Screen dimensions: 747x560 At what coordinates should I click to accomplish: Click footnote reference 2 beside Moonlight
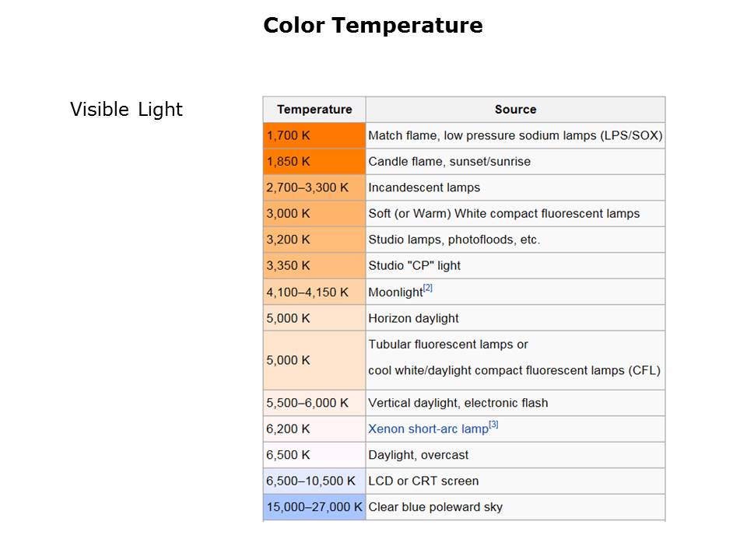pos(428,289)
